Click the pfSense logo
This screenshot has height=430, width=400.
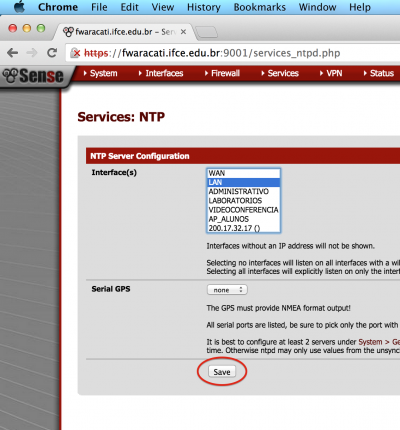(33, 76)
